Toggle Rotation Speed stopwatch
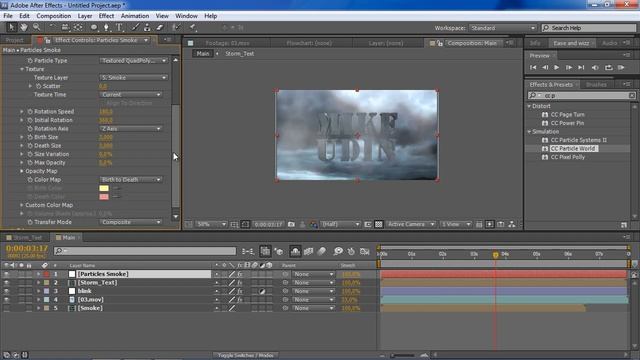The width and height of the screenshot is (640, 360). [x=30, y=111]
